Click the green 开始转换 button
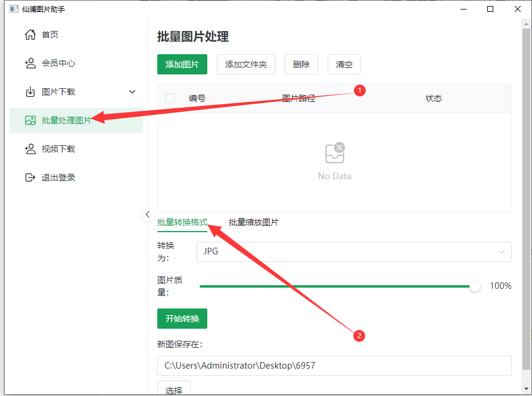Image resolution: width=532 pixels, height=396 pixels. pyautogui.click(x=182, y=319)
